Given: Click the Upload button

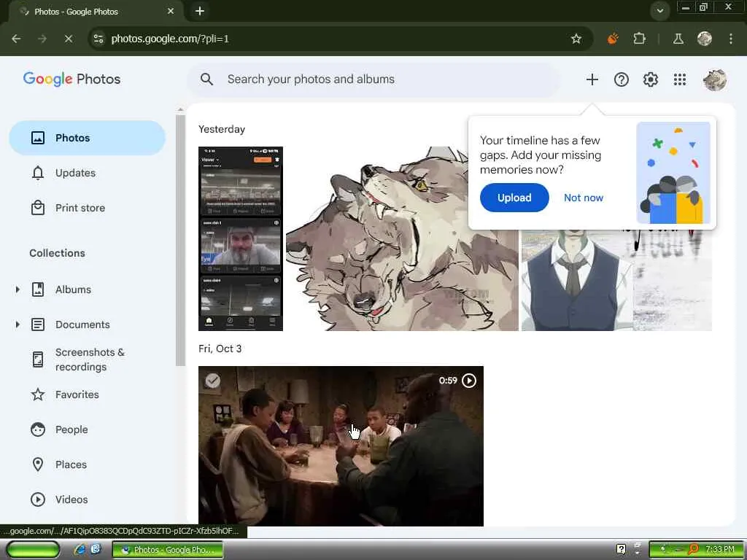Looking at the screenshot, I should pyautogui.click(x=514, y=198).
